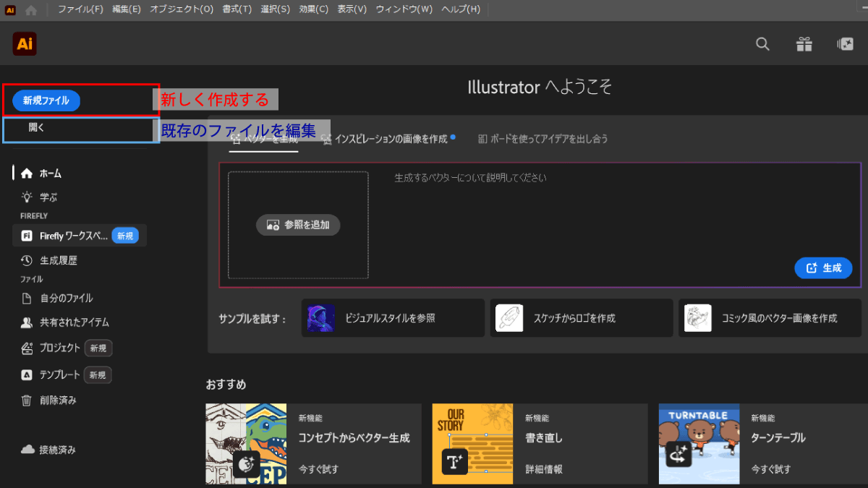Image resolution: width=868 pixels, height=488 pixels.
Task: Click the blue 生成 button
Action: (824, 267)
